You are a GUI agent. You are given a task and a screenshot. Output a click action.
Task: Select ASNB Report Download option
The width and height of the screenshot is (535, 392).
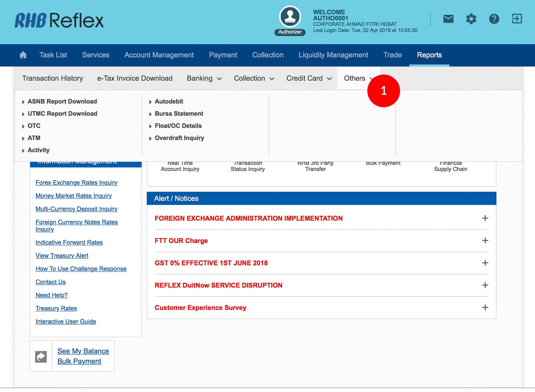click(62, 102)
